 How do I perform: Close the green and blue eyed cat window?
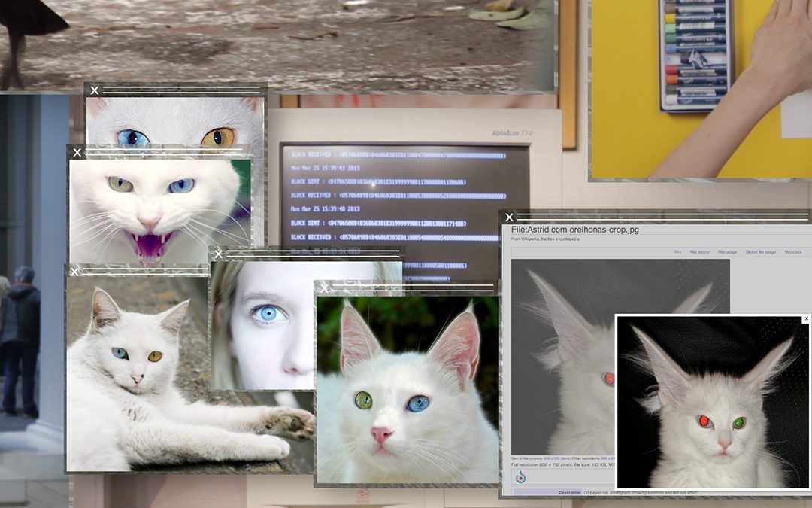coord(324,288)
